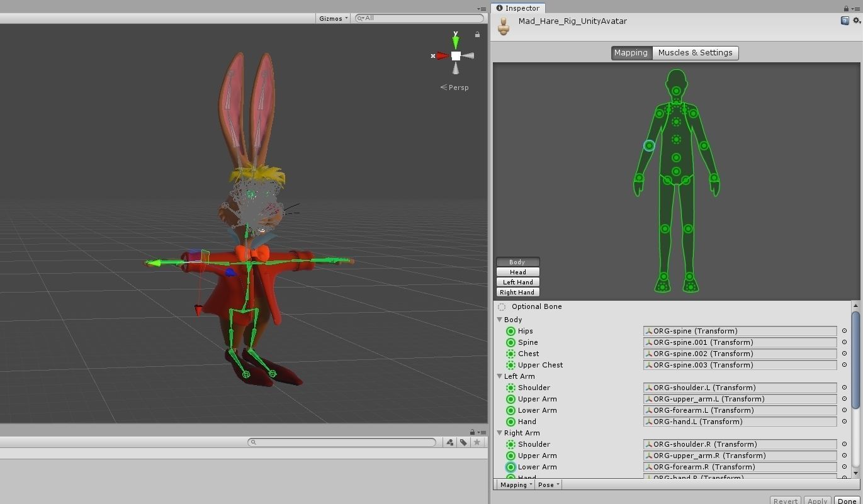Open the Gizmos dropdown
This screenshot has width=863, height=504.
click(333, 18)
